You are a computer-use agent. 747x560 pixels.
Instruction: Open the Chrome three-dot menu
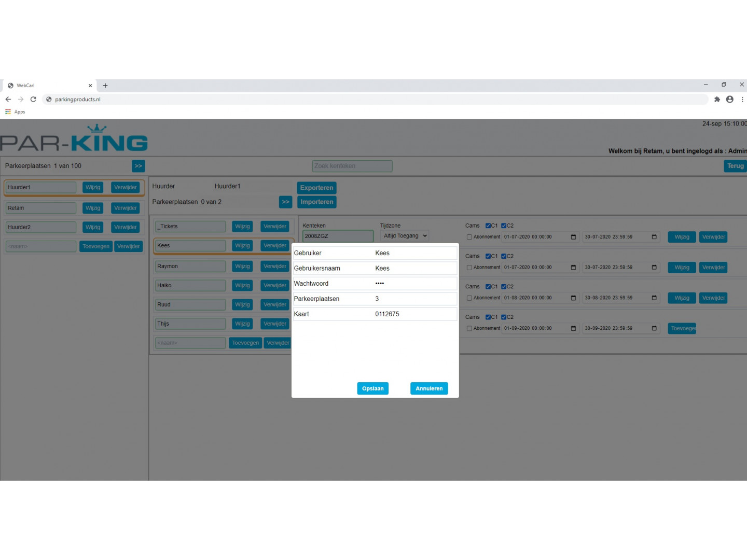(742, 100)
